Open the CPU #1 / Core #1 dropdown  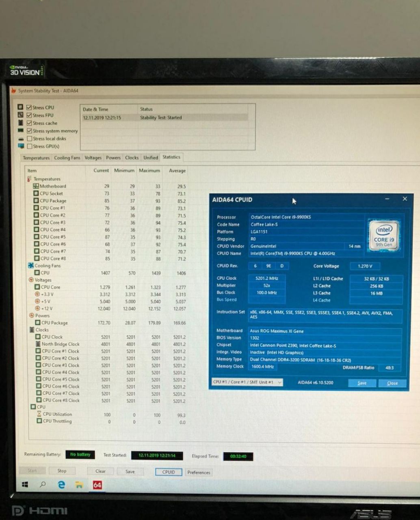[247, 382]
